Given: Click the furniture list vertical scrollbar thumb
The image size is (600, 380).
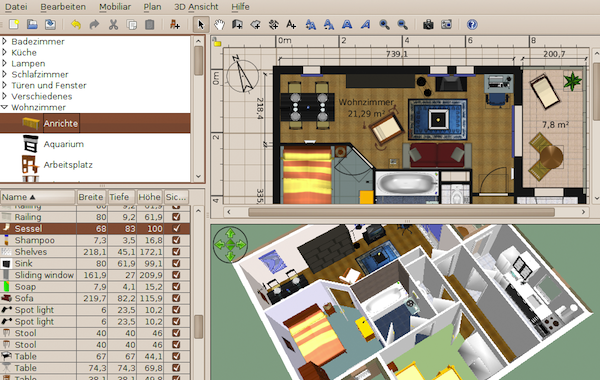Looking at the screenshot, I should 198,327.
